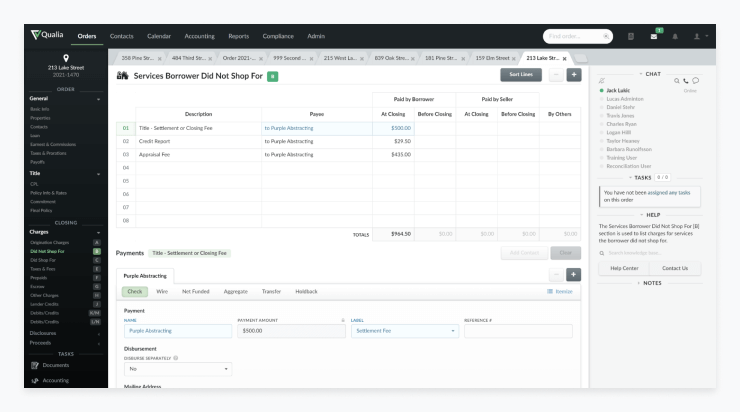Image resolution: width=740 pixels, height=412 pixels.
Task: Close the 358 Pine Str tab
Action: point(160,59)
